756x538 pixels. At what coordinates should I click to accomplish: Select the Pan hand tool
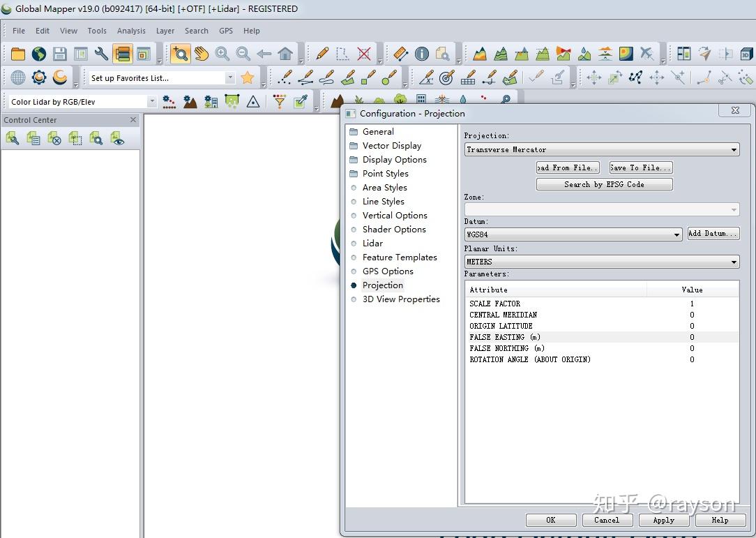coord(202,54)
